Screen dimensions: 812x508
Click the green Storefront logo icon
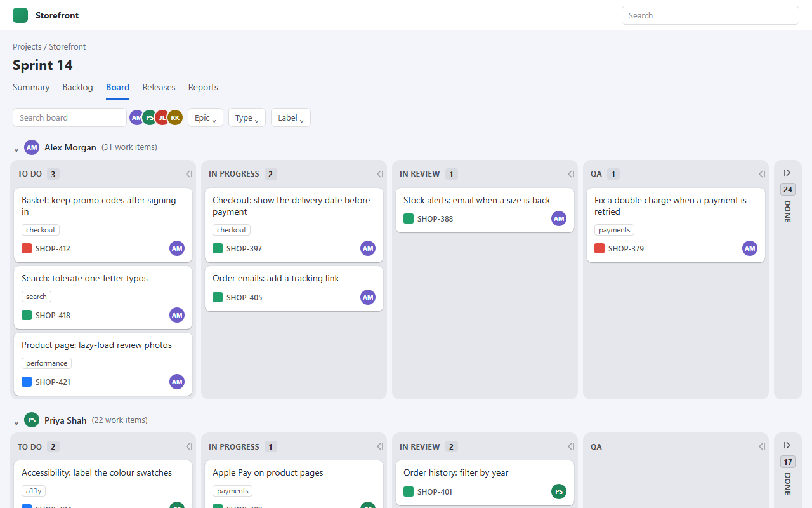[20, 15]
